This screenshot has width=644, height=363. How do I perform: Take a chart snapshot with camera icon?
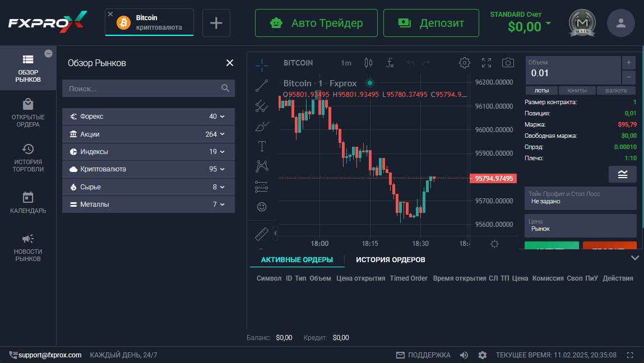pyautogui.click(x=508, y=63)
